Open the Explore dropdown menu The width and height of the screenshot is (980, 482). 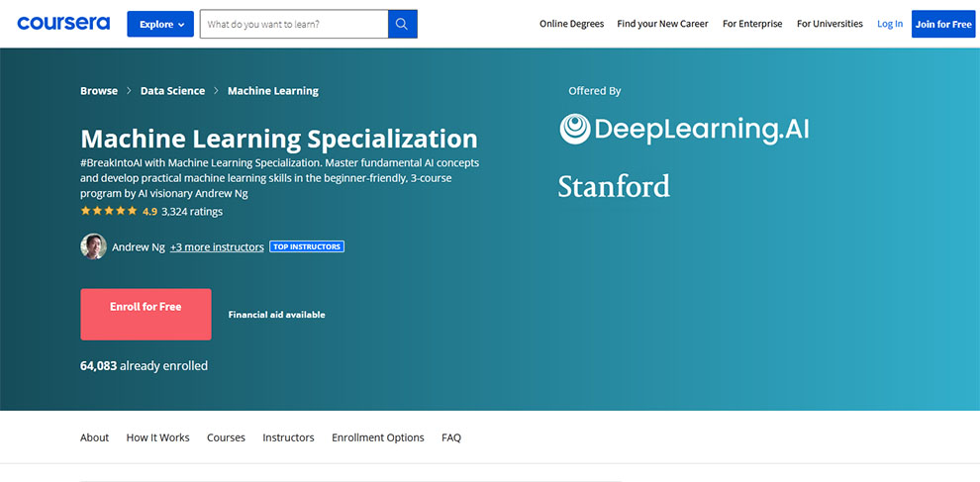click(x=160, y=25)
